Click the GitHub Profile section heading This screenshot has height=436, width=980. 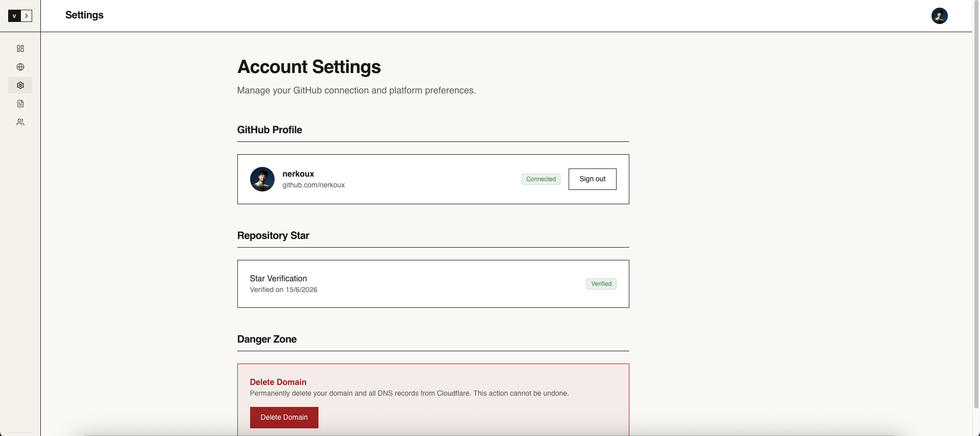coord(269,130)
